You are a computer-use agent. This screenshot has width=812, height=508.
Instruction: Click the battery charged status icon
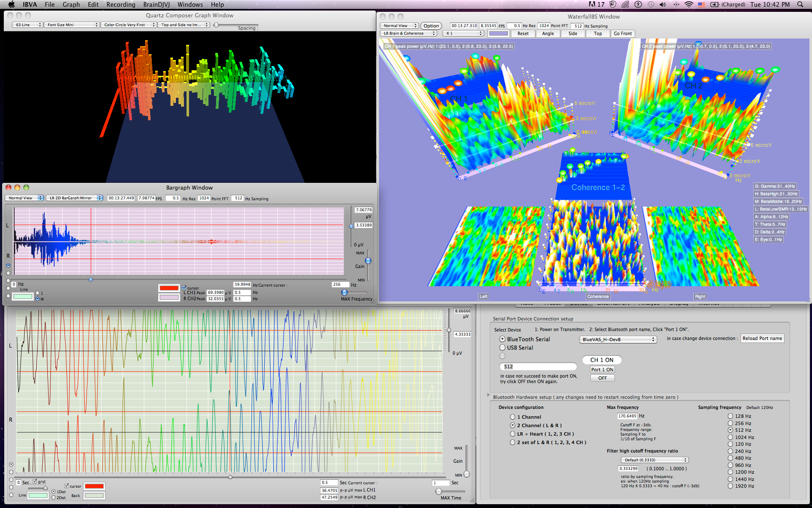[715, 5]
